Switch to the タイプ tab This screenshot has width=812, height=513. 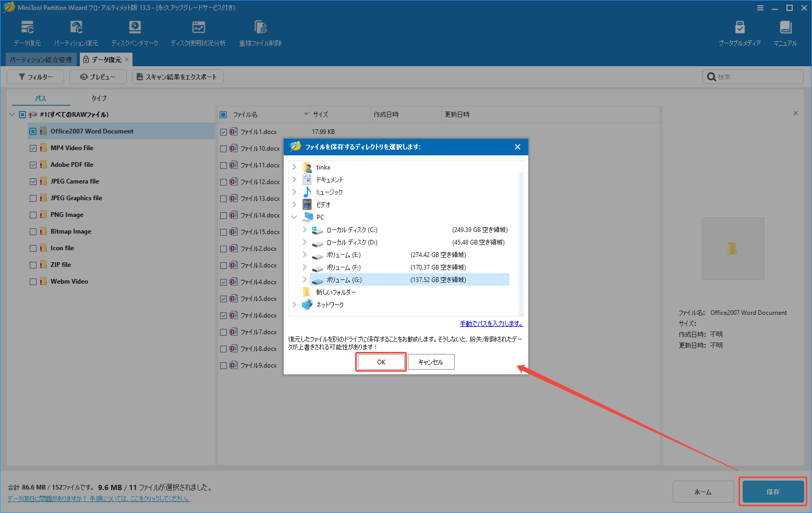click(x=99, y=98)
